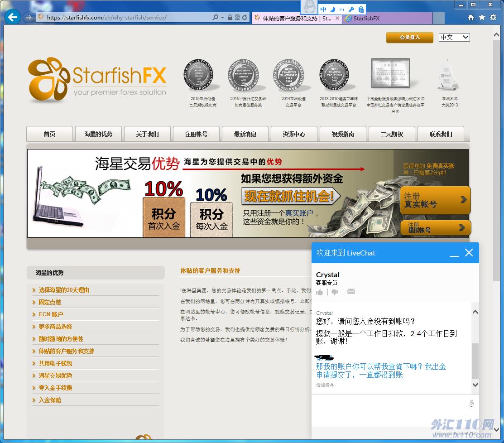
Task: Click the 真实账户 link in the banner
Action: pos(299,213)
